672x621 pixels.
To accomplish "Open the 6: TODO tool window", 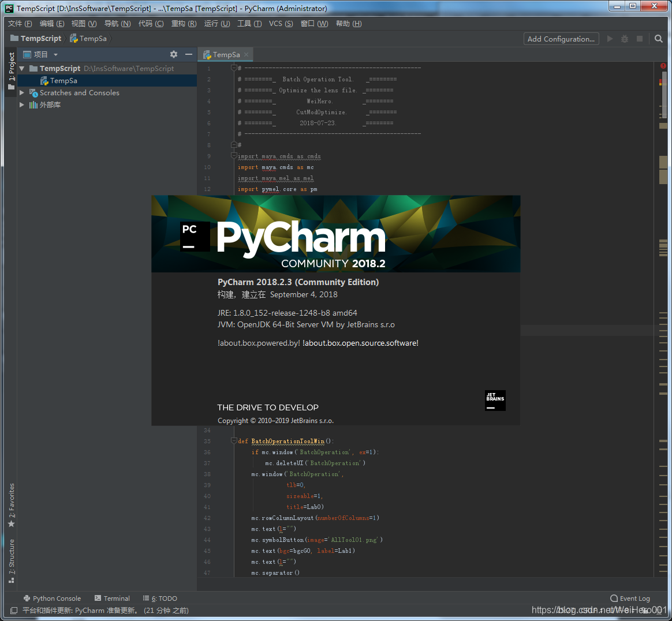I will pos(160,598).
